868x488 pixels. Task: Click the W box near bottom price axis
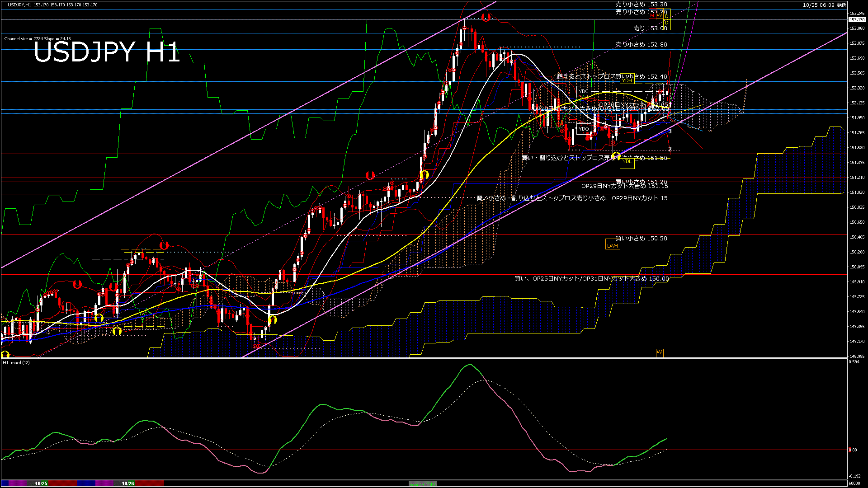pyautogui.click(x=660, y=352)
